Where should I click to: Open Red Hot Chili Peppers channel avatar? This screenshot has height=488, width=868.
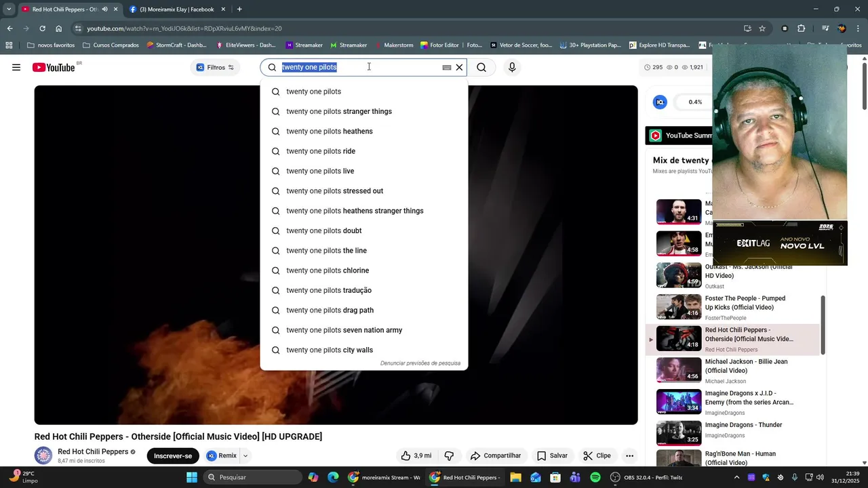click(43, 455)
